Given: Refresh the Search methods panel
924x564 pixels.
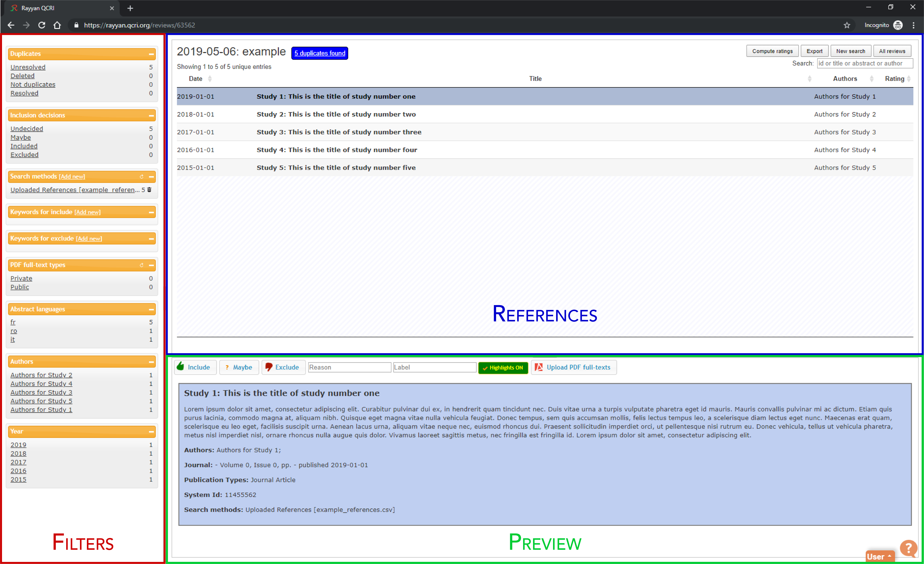Looking at the screenshot, I should pyautogui.click(x=141, y=177).
